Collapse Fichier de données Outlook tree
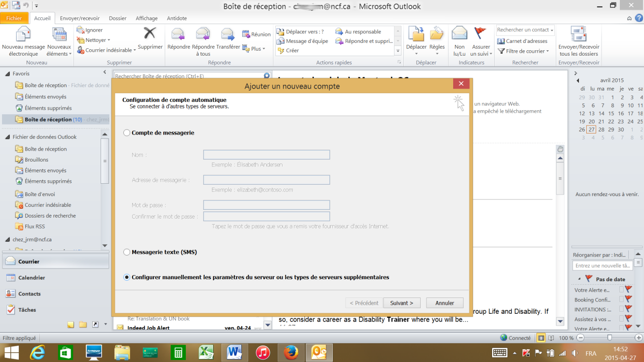Viewport: 644px width, 362px height. 7,137
